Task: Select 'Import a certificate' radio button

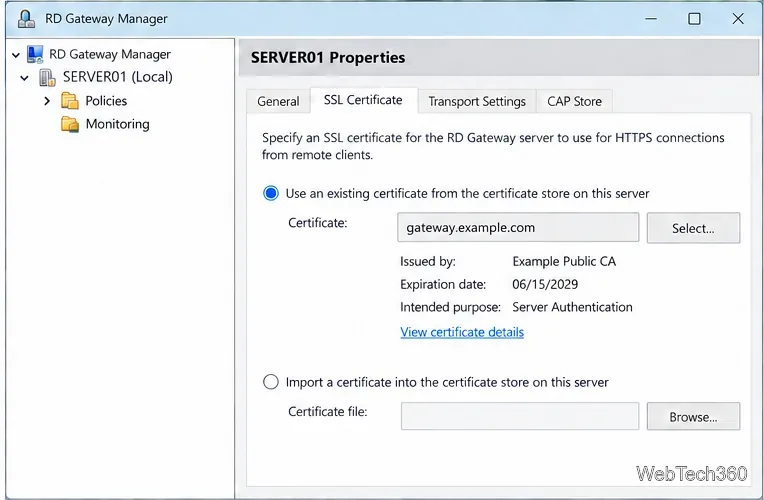Action: point(271,382)
